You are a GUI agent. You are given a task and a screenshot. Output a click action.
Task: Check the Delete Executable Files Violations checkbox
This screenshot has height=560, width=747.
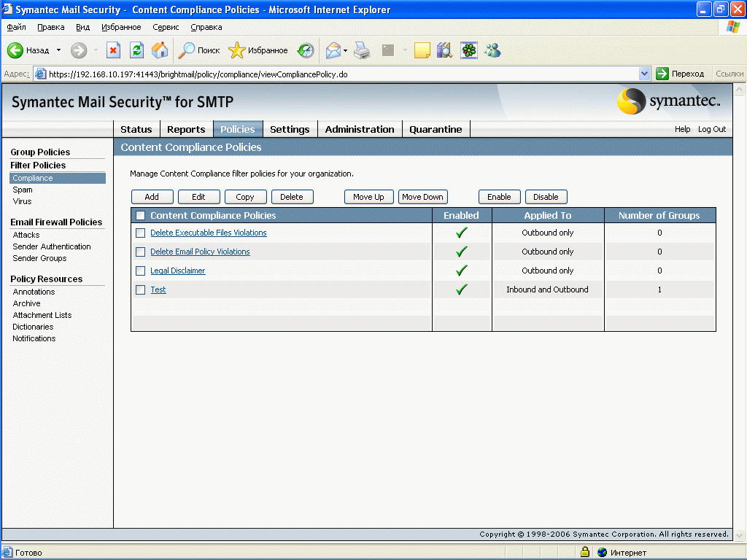141,233
